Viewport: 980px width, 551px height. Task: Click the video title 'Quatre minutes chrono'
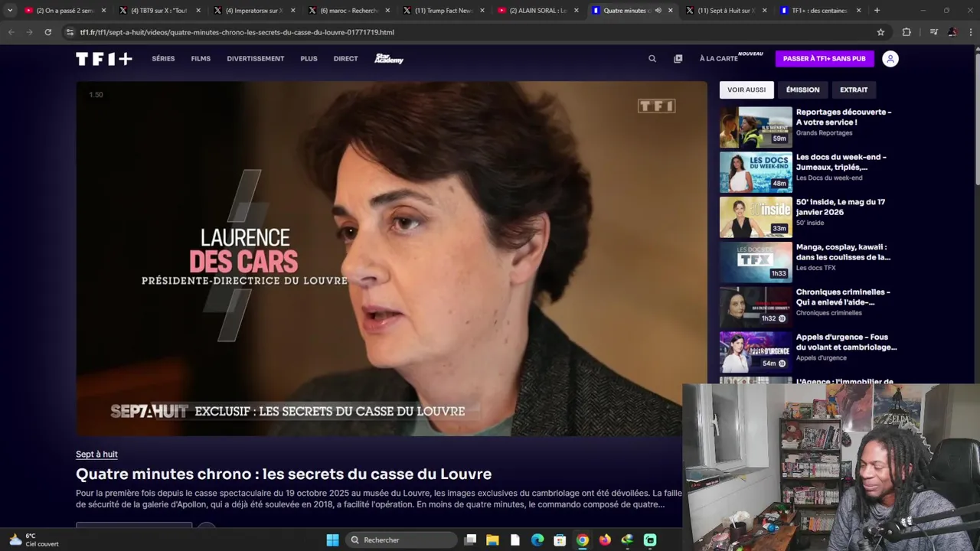[x=283, y=474]
